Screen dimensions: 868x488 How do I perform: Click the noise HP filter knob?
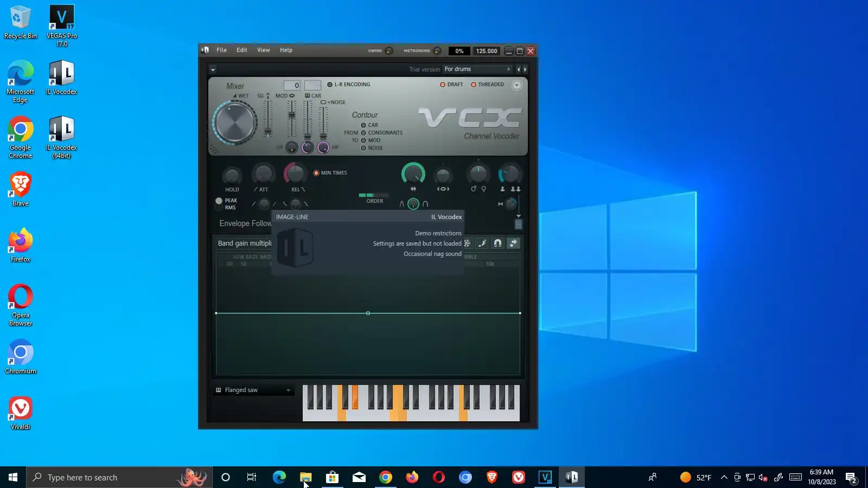(x=323, y=147)
